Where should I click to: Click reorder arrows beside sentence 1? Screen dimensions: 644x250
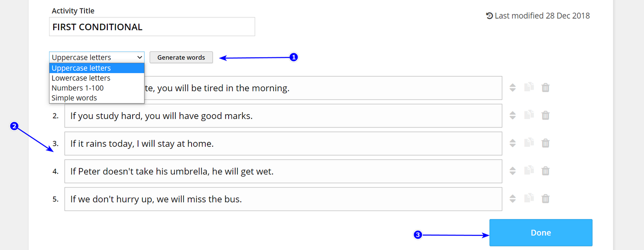[x=512, y=88]
